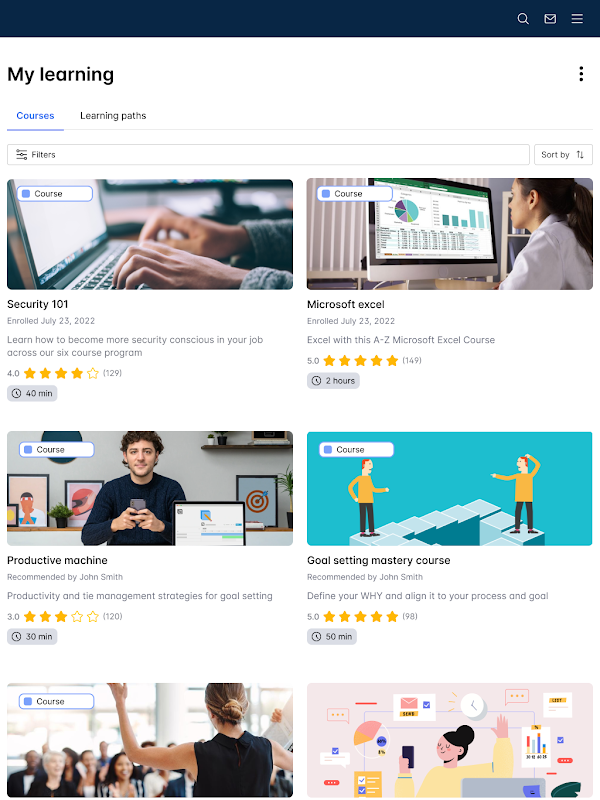Open the hamburger menu icon
This screenshot has width=600, height=800.
[x=577, y=19]
